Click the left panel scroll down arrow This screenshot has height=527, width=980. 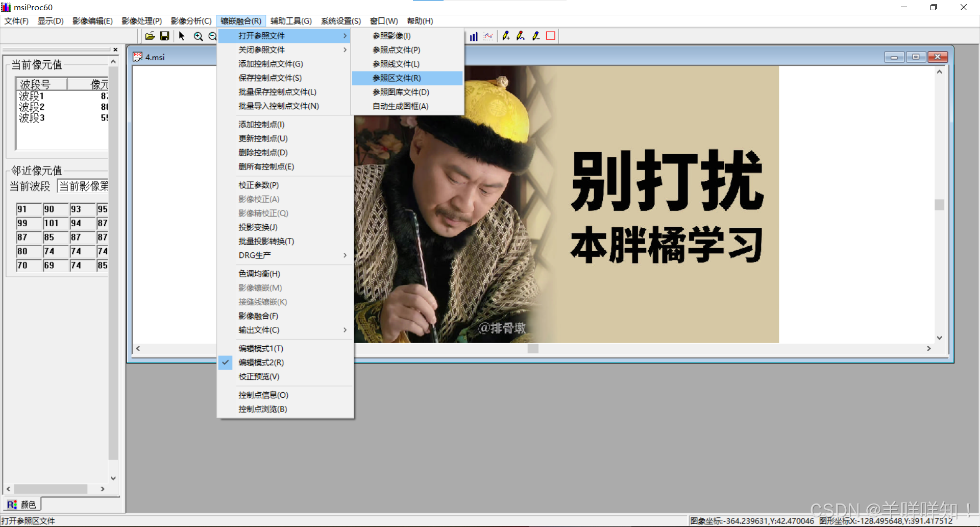113,478
